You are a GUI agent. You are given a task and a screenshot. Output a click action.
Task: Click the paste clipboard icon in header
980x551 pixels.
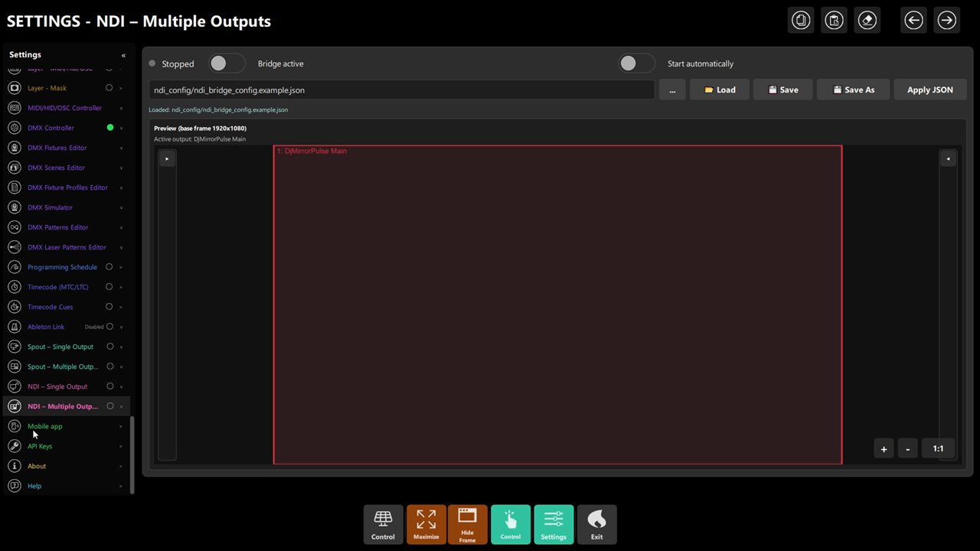click(834, 21)
